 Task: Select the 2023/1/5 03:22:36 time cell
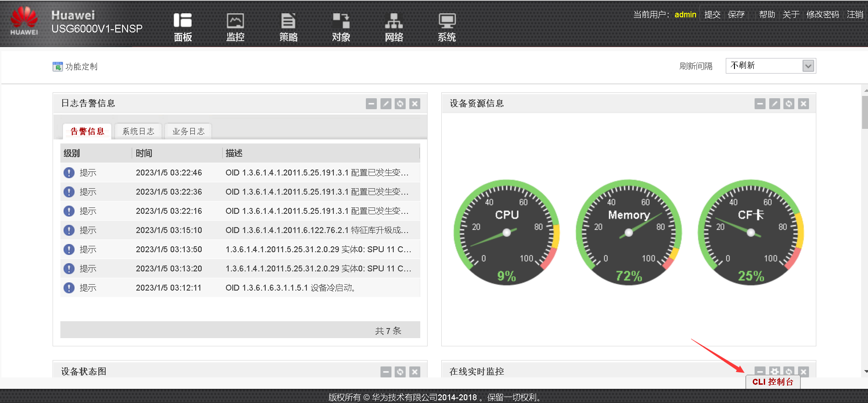click(169, 192)
